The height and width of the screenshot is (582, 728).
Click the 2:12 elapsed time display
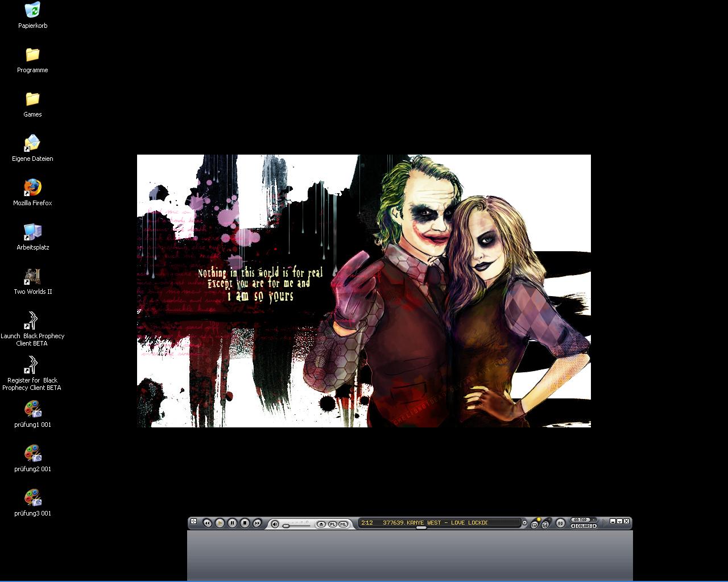point(367,522)
